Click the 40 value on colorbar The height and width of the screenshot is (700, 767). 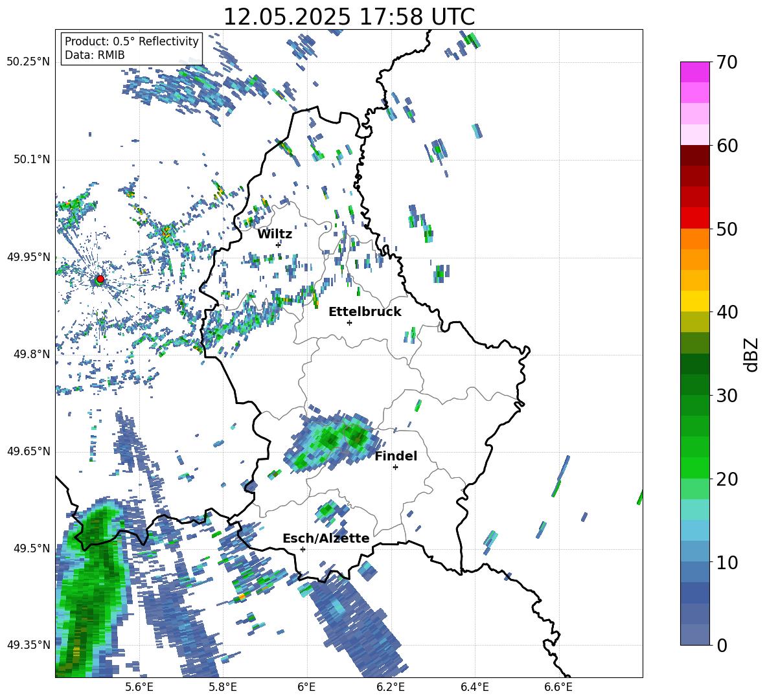[727, 312]
